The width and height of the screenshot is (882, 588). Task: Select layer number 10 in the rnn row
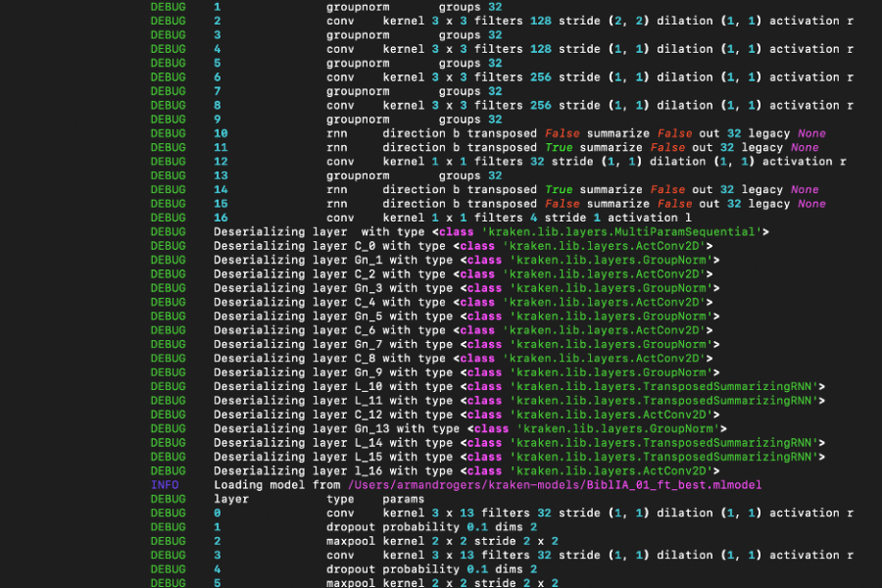(x=220, y=133)
